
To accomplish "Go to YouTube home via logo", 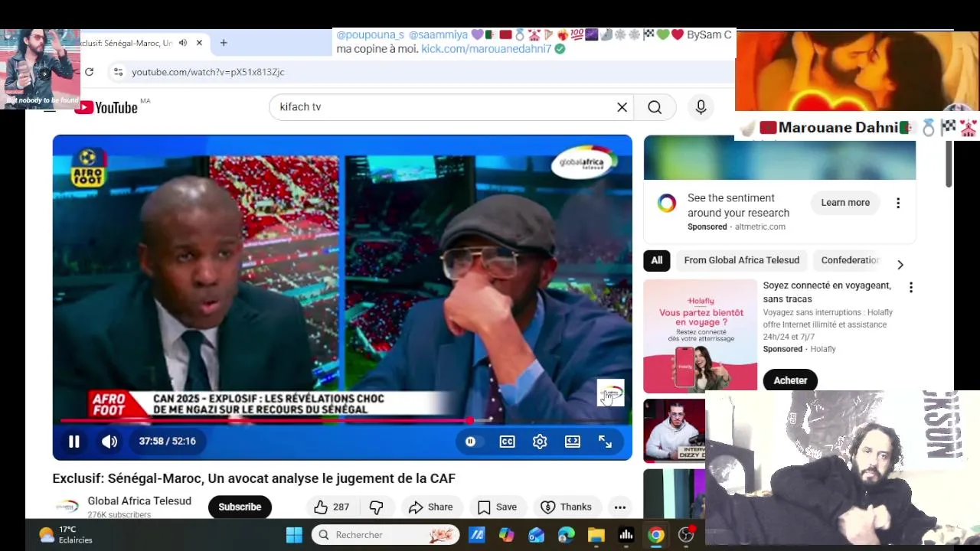I will 106,108.
